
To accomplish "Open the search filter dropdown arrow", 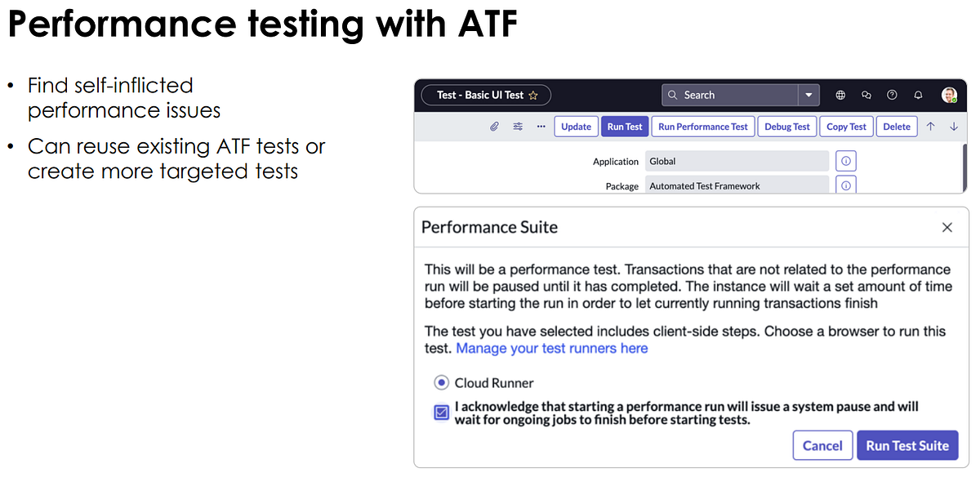I will (x=808, y=95).
